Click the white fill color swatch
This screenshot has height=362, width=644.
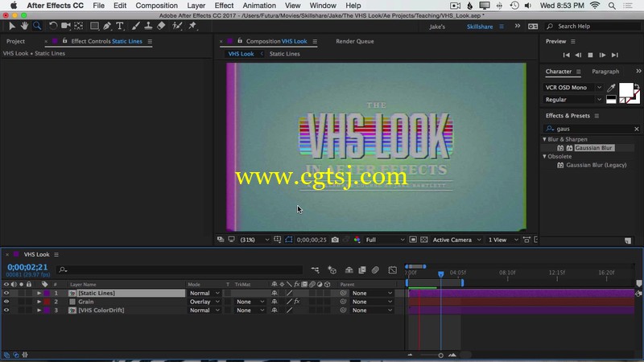coord(626,89)
